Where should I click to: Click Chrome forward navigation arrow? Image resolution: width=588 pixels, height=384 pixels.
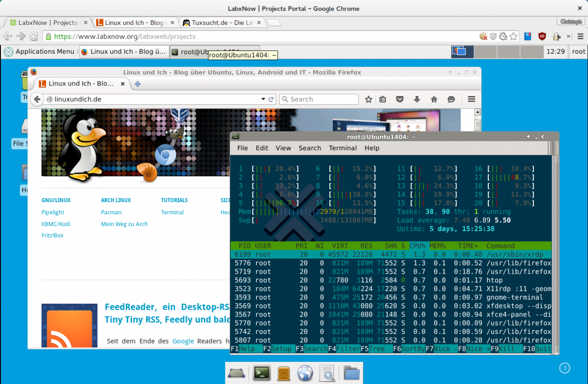pos(21,36)
